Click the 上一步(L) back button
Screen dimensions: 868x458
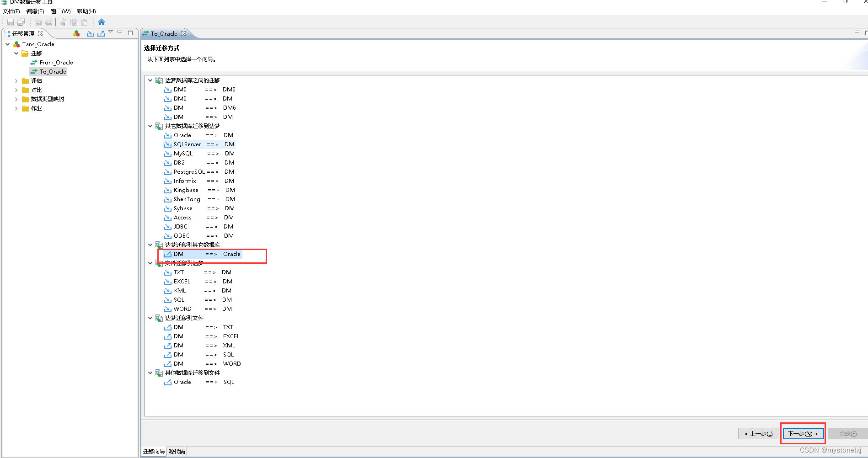click(x=759, y=434)
